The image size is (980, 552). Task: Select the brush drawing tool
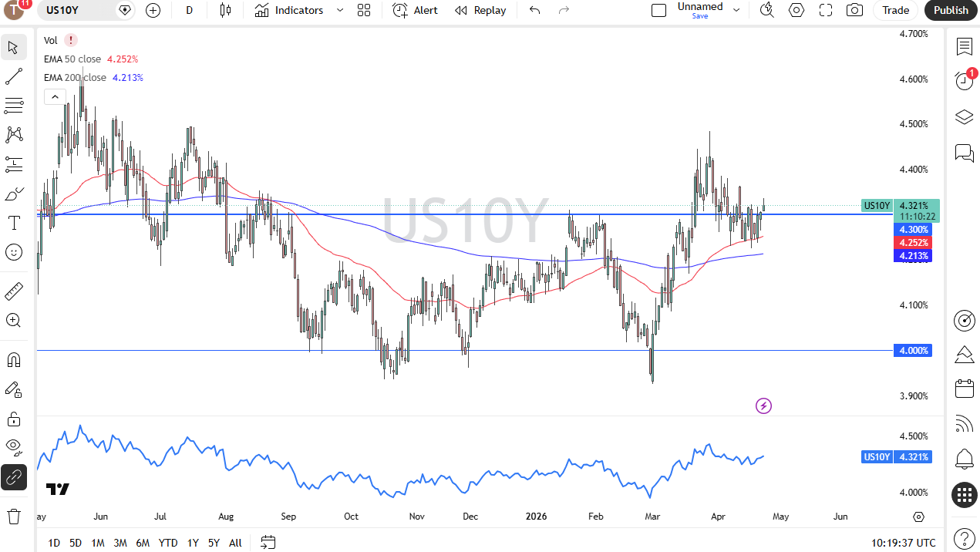[x=13, y=194]
